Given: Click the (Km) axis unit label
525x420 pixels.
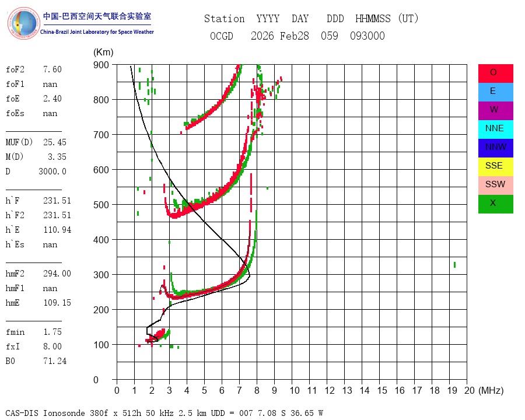Looking at the screenshot, I should [103, 52].
